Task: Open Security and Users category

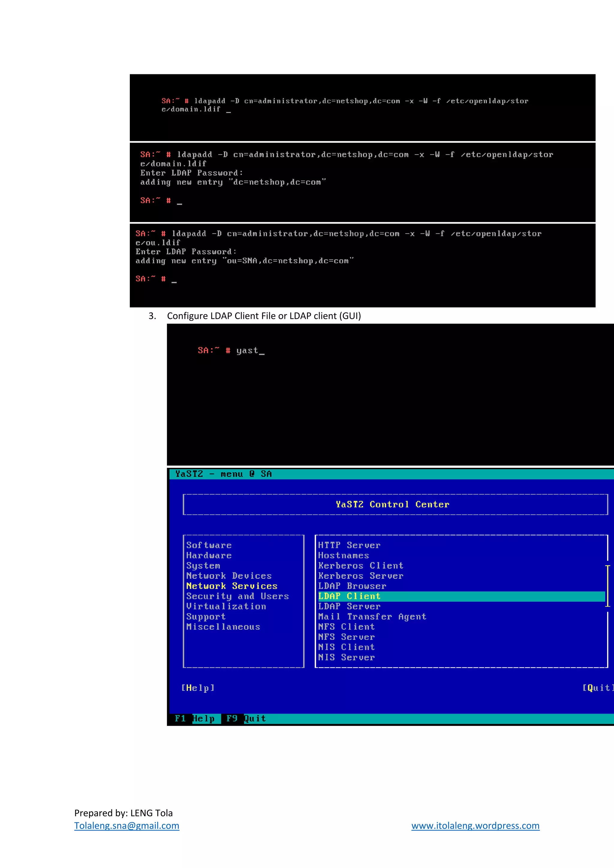Action: (x=237, y=596)
